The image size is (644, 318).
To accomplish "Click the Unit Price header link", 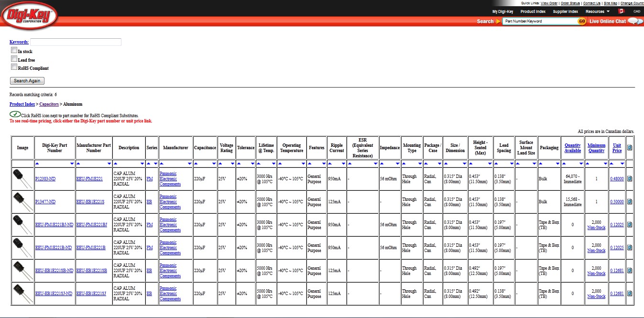I will click(617, 148).
